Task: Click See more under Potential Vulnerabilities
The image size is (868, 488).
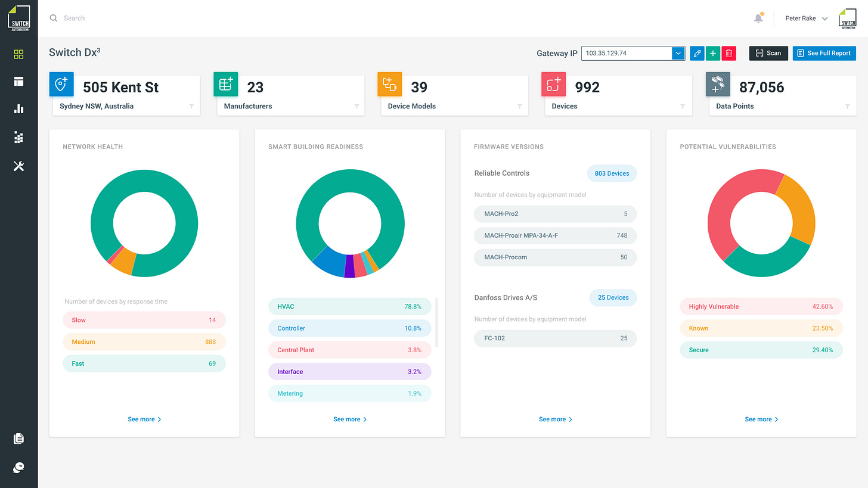Action: pyautogui.click(x=761, y=419)
